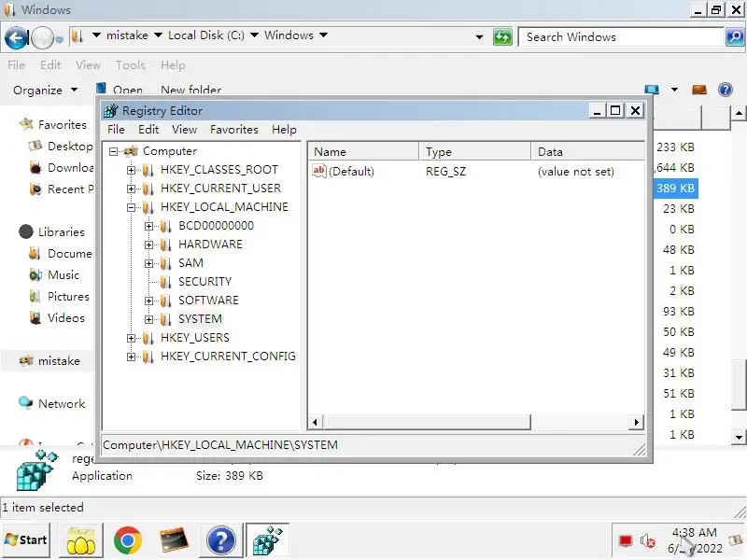
Task: Open Registry Editor Help menu
Action: pos(284,130)
